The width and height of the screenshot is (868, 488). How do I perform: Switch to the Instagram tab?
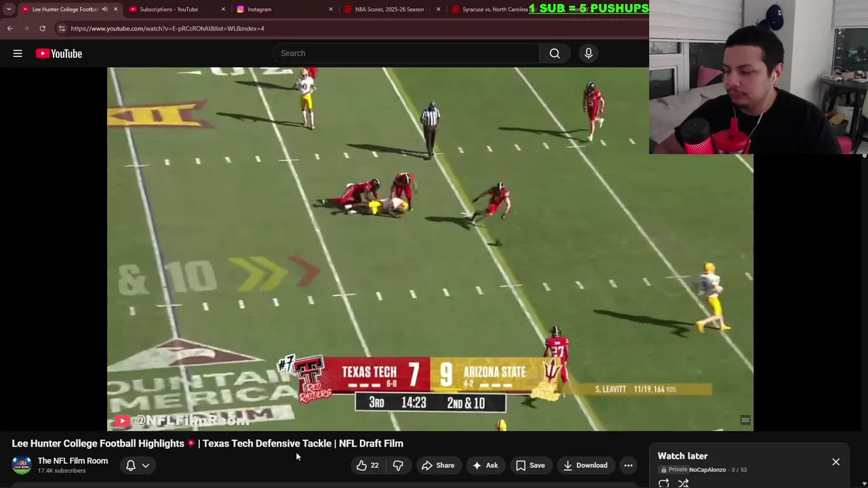click(259, 9)
